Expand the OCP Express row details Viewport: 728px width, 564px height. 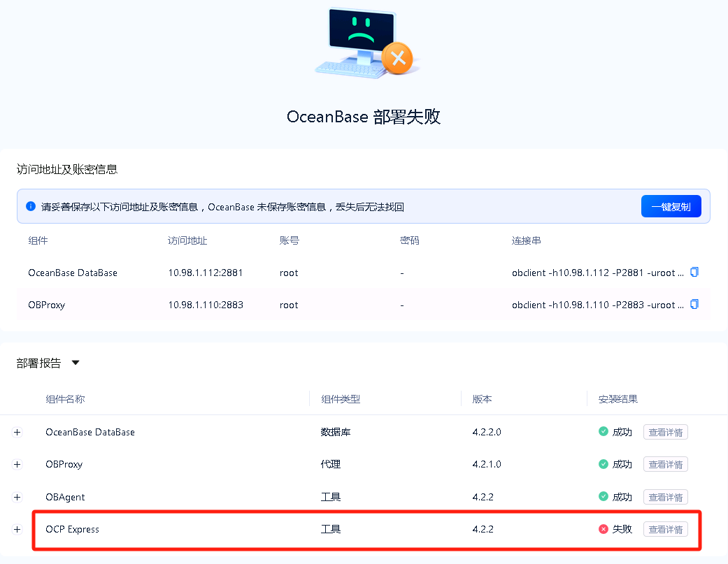17,529
